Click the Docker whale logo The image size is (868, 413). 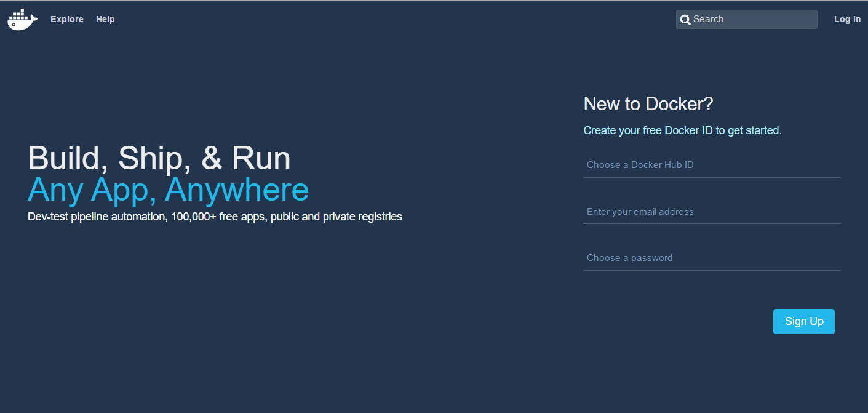pos(23,20)
